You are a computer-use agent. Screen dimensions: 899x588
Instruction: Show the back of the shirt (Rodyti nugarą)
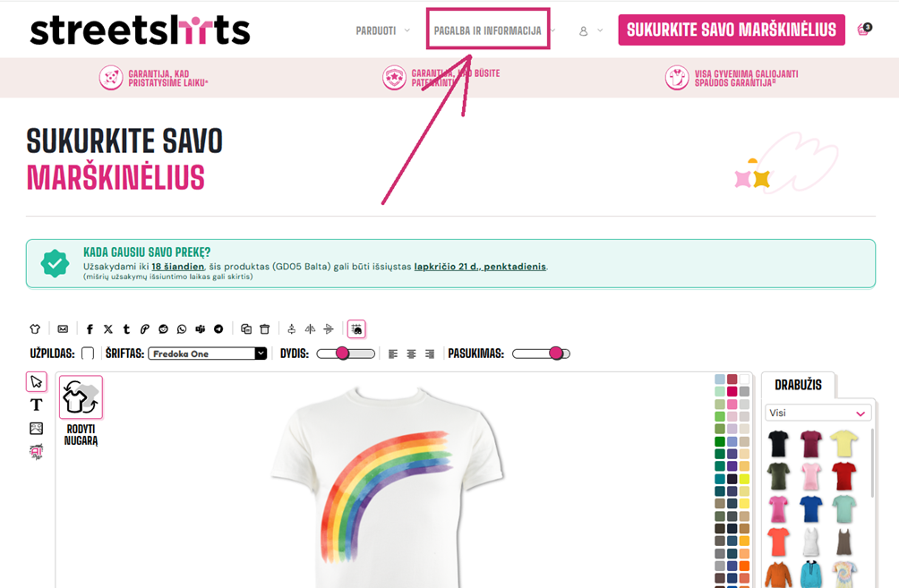[81, 411]
